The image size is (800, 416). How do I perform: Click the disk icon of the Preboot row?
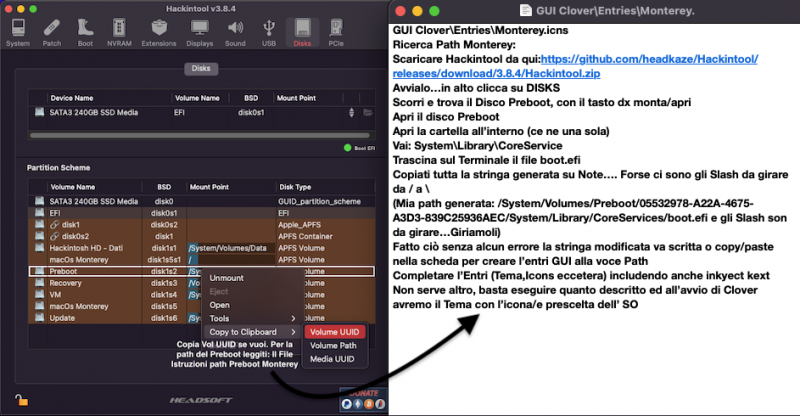click(x=39, y=271)
